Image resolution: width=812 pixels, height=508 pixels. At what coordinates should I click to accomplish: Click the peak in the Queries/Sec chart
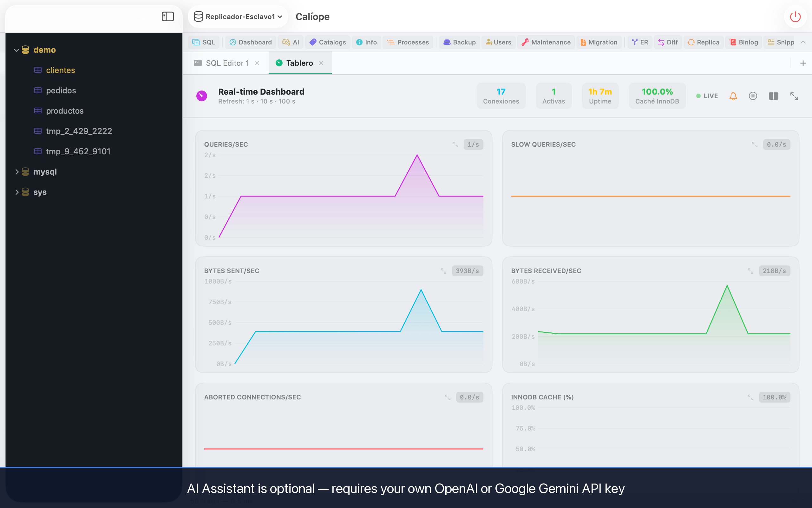point(417,155)
